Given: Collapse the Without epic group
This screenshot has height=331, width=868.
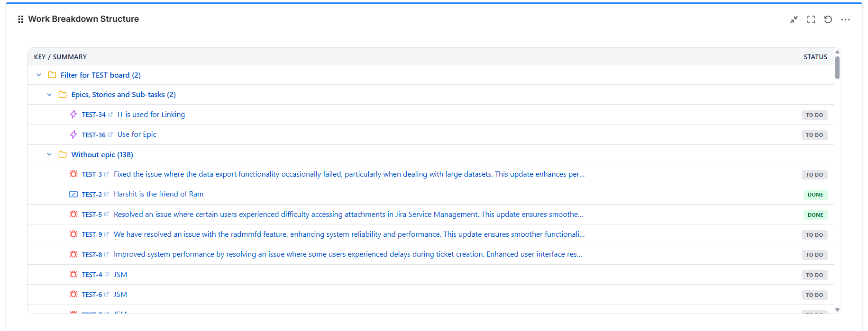Looking at the screenshot, I should pyautogui.click(x=49, y=154).
